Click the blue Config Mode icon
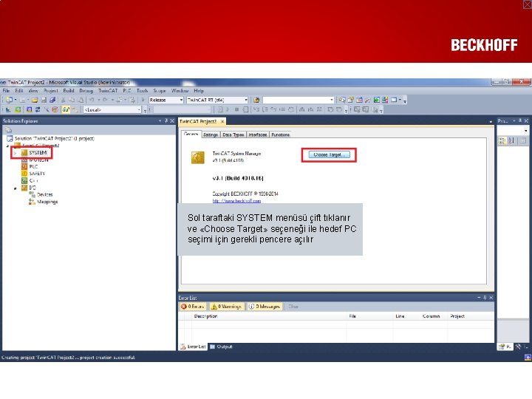 click(29, 109)
